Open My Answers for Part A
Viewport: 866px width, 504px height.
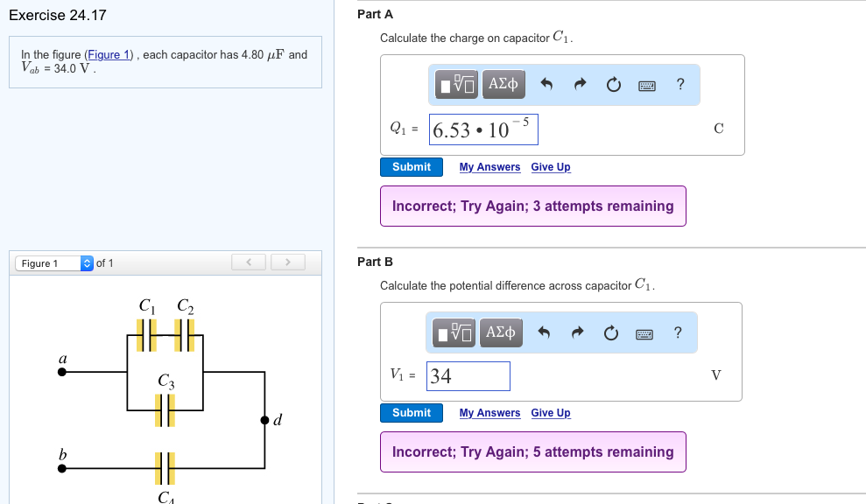489,167
